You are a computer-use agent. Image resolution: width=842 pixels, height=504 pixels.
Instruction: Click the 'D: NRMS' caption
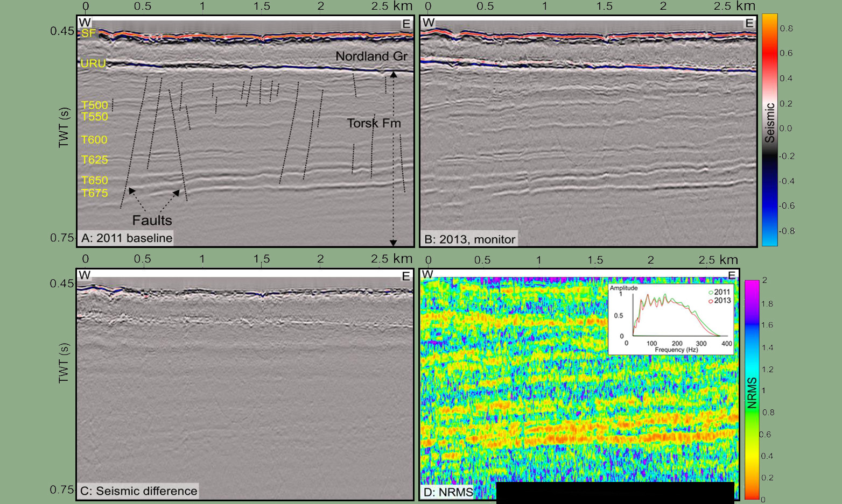coord(448,492)
